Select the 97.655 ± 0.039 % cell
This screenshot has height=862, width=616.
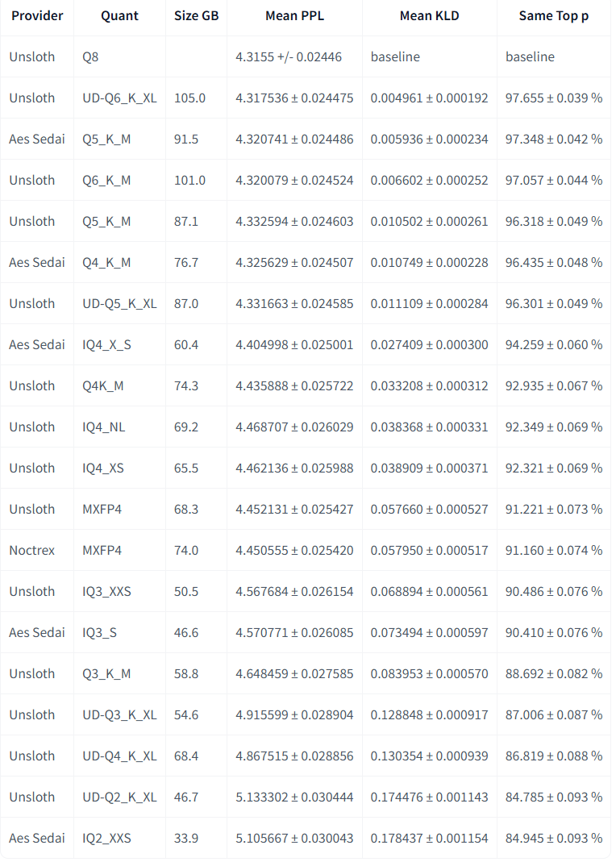(x=553, y=98)
